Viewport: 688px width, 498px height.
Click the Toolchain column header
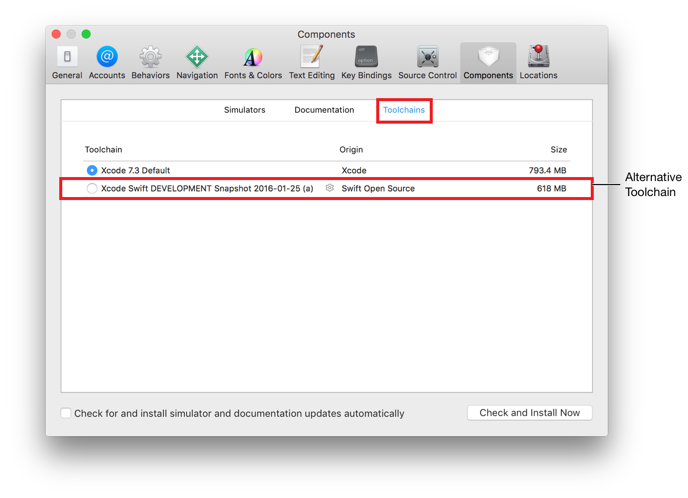(x=104, y=150)
